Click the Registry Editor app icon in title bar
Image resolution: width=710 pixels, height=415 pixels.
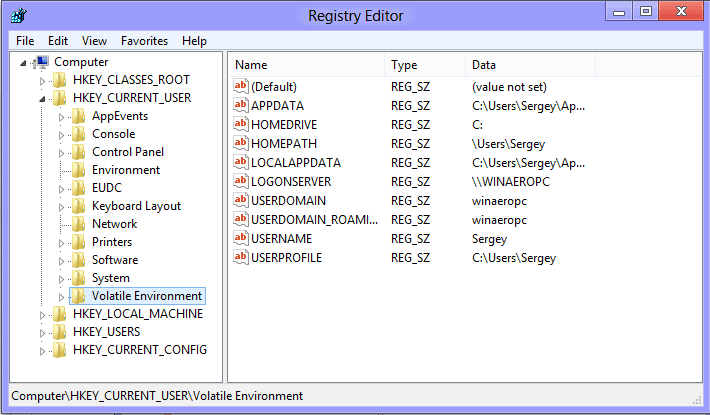(x=19, y=16)
